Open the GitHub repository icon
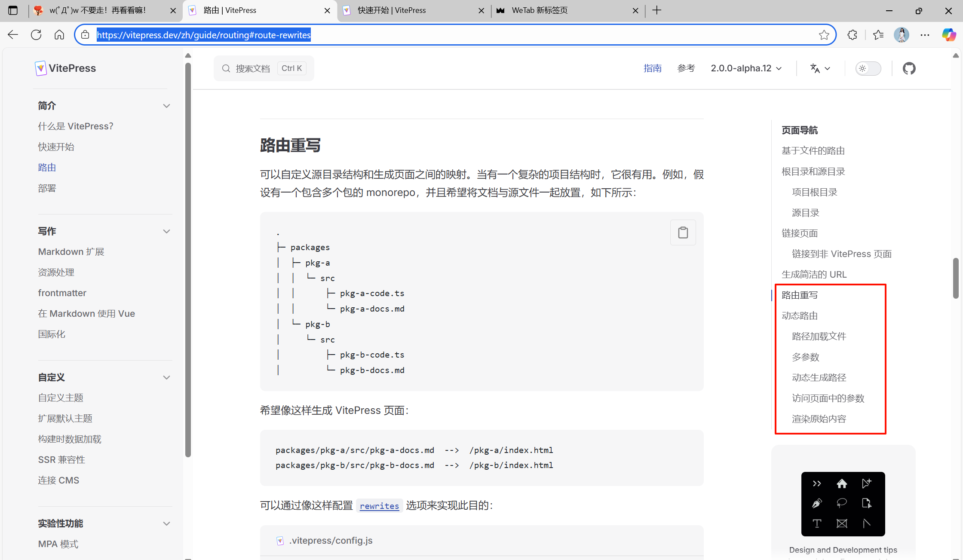Screen dimensions: 963x560 click(x=909, y=68)
